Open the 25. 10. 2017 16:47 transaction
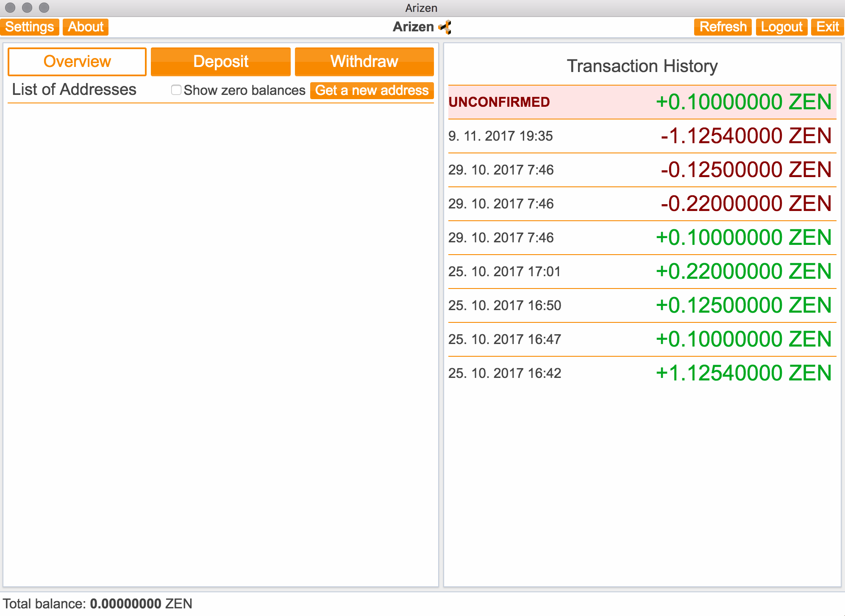Screen dimensions: 845x616 (x=642, y=339)
